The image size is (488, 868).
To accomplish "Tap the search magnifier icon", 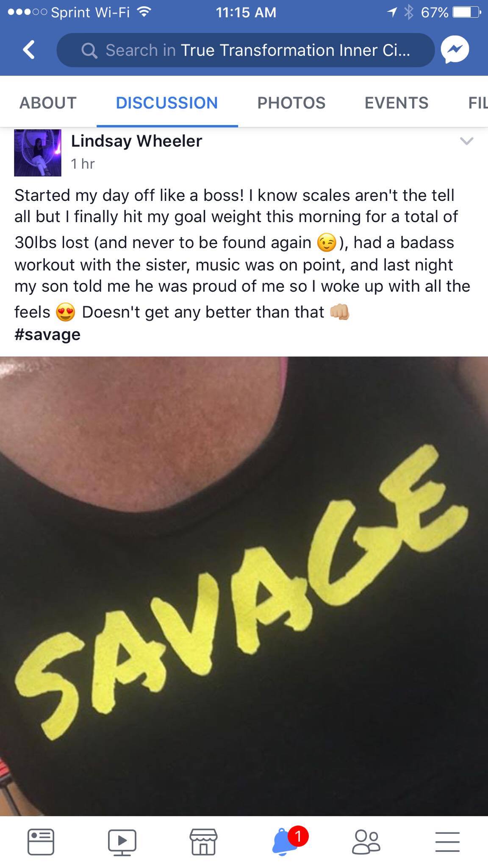I will click(x=89, y=50).
